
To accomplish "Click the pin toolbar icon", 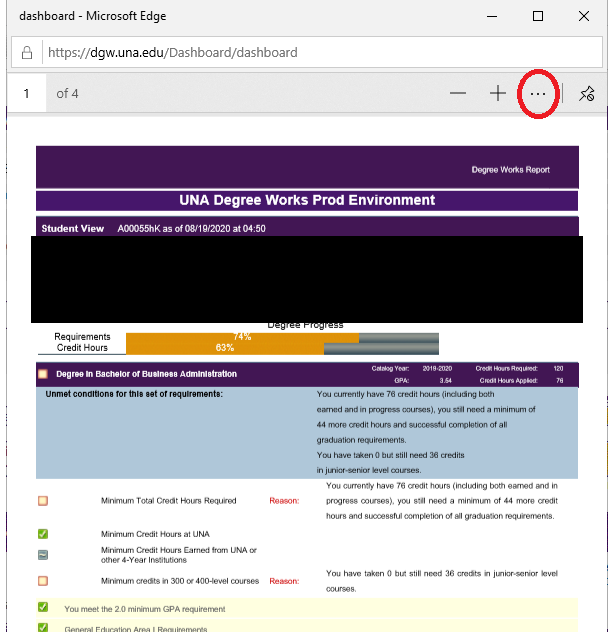I will click(x=587, y=93).
